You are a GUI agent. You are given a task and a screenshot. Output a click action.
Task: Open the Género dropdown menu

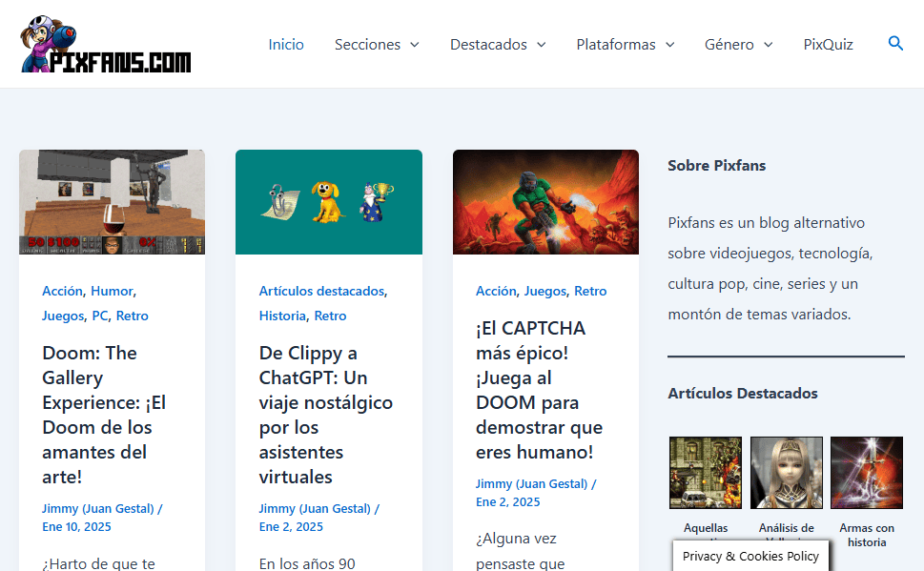pyautogui.click(x=738, y=45)
